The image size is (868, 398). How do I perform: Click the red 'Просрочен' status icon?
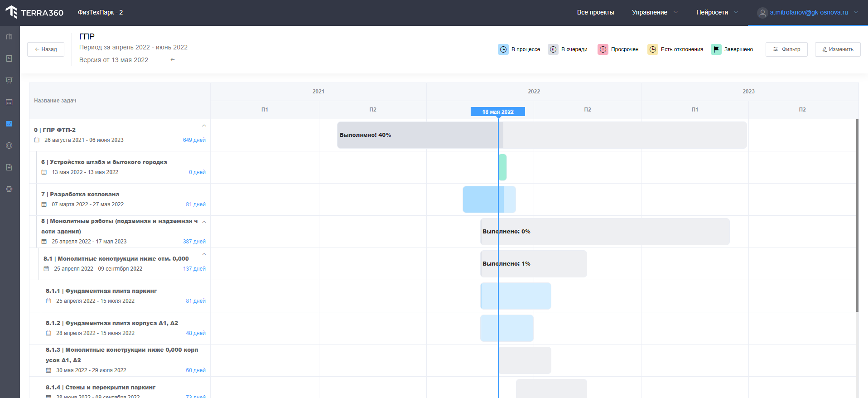coord(603,49)
